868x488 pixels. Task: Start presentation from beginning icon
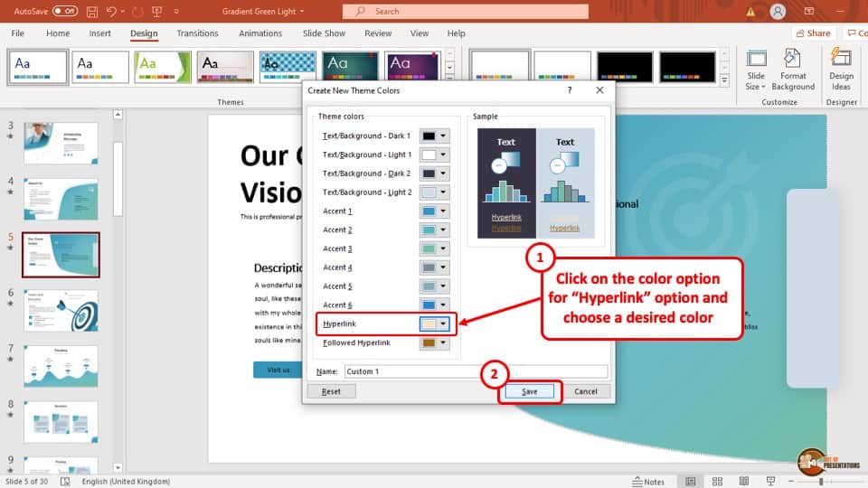click(157, 11)
